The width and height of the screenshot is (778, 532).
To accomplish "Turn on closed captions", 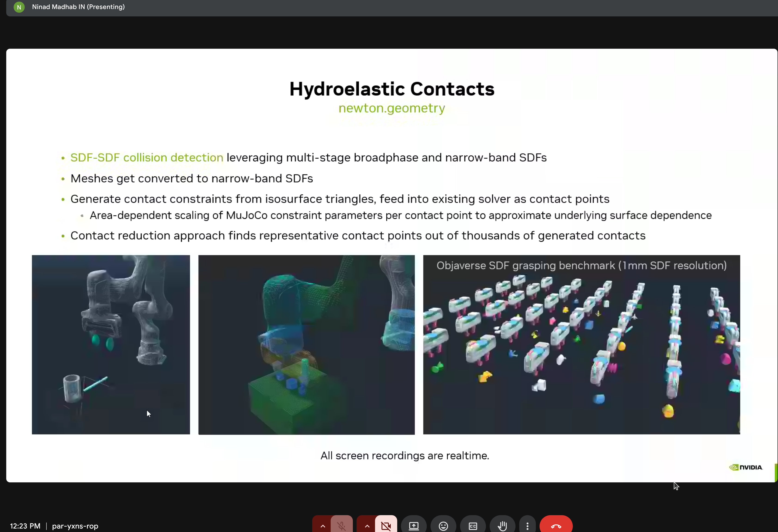I will click(473, 526).
